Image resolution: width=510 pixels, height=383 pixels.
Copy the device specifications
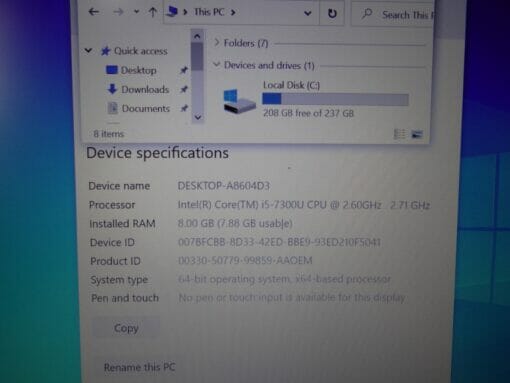pos(126,328)
